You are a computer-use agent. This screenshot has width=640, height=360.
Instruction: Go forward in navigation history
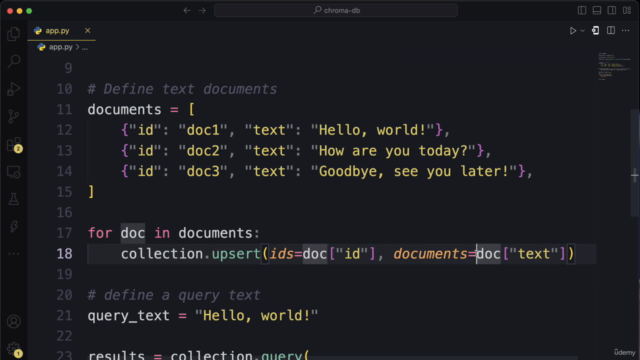click(x=202, y=11)
